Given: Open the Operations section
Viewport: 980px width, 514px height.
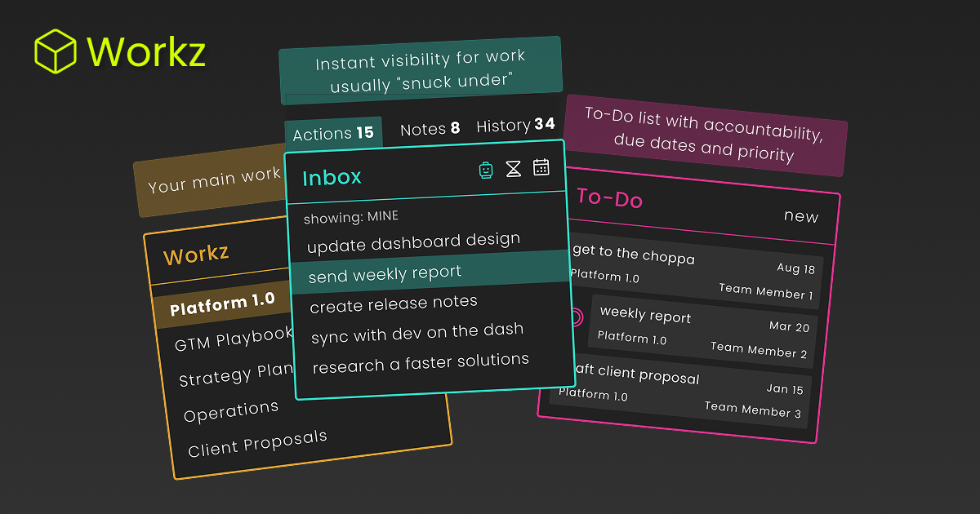Looking at the screenshot, I should tap(231, 407).
